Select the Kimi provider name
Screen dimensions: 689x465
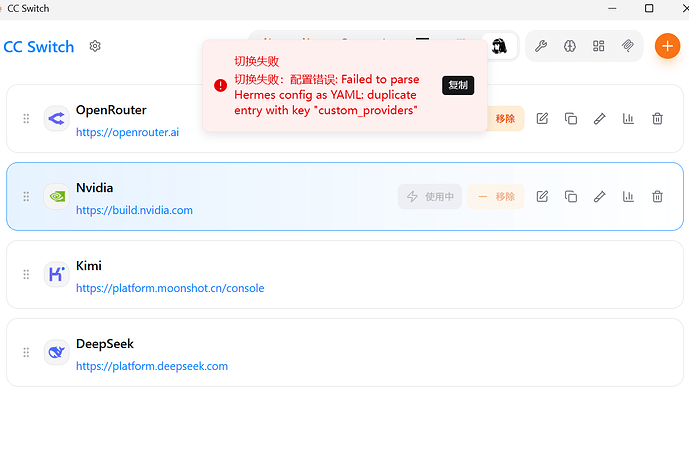tap(89, 265)
